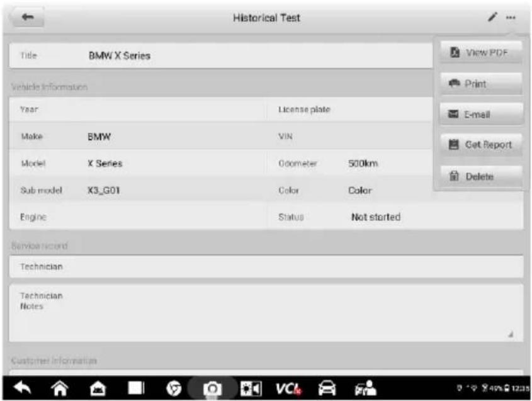Open the MaxiSys home garage icon
The image size is (532, 401).
click(x=98, y=388)
